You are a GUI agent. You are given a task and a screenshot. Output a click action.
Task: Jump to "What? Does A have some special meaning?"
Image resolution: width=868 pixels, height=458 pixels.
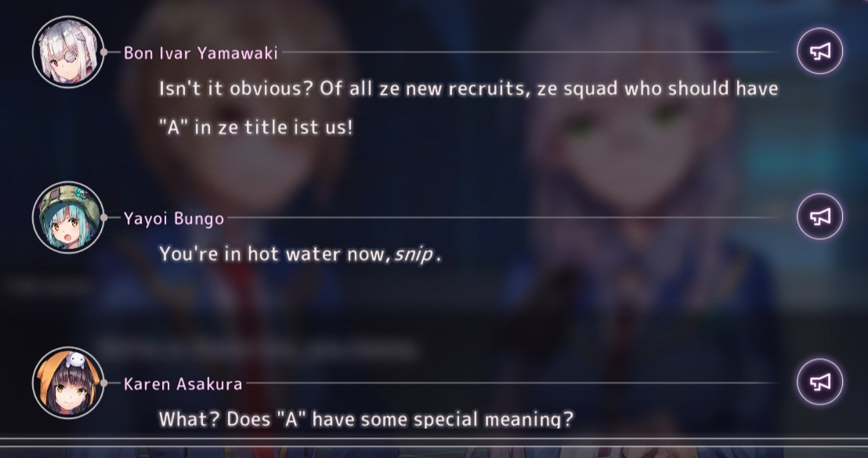pyautogui.click(x=366, y=420)
